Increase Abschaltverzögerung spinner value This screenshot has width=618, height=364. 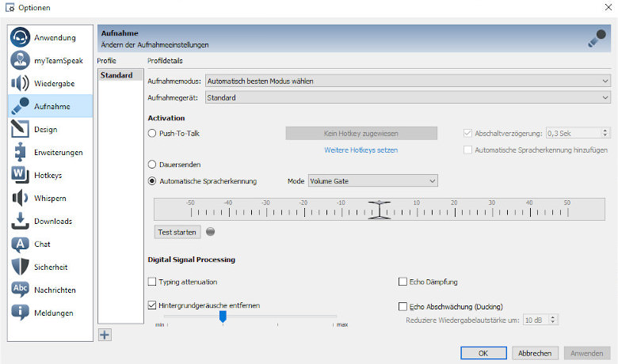click(x=605, y=131)
